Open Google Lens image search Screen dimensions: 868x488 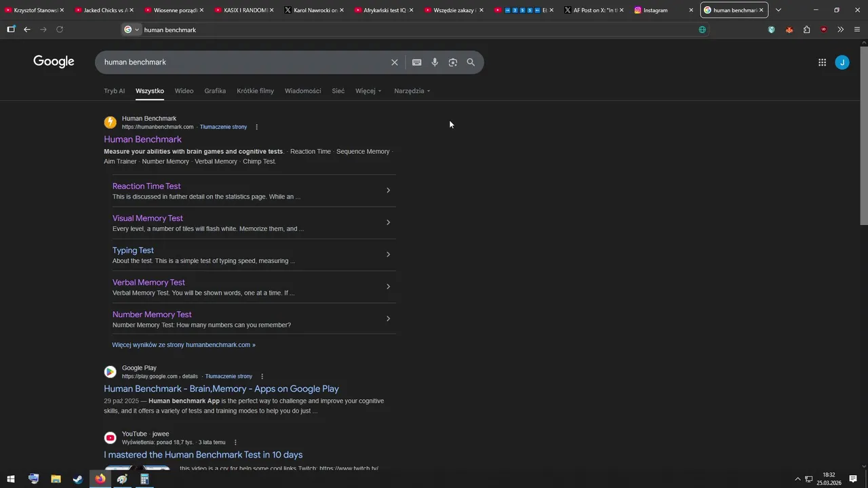point(453,62)
